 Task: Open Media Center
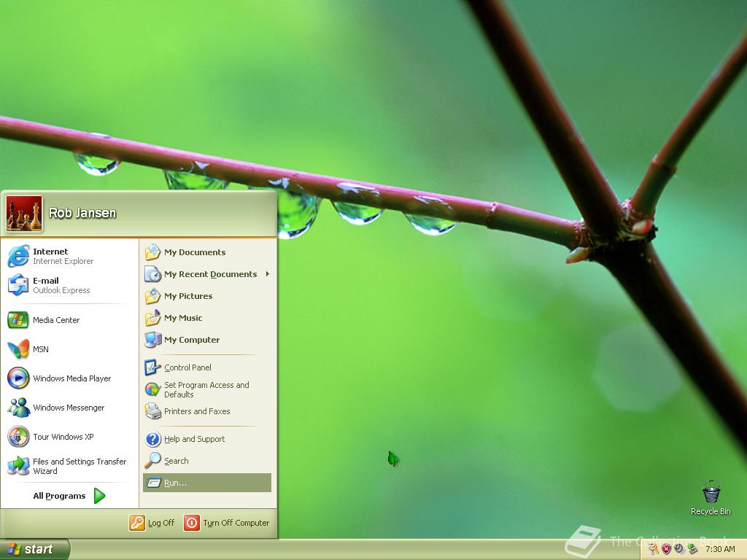pos(69,320)
